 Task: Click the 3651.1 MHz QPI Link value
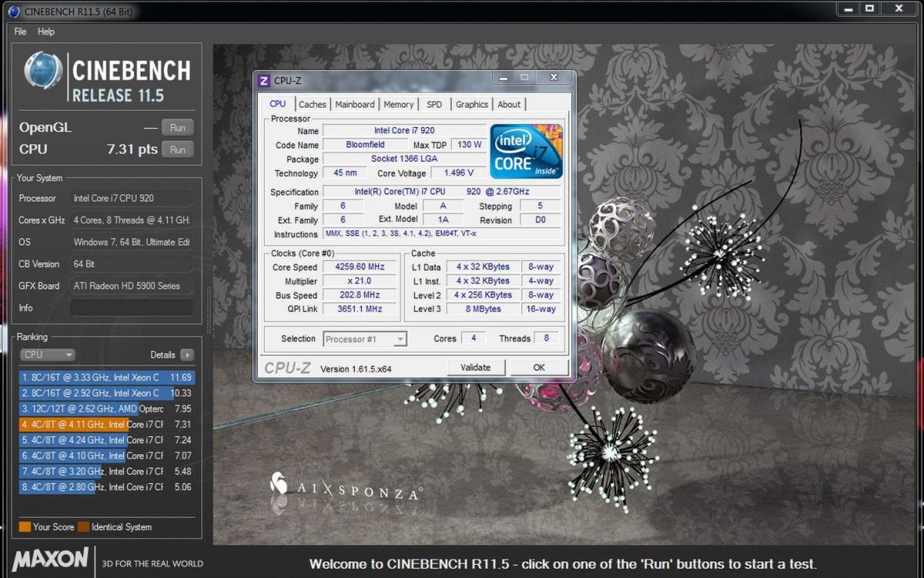pos(360,309)
